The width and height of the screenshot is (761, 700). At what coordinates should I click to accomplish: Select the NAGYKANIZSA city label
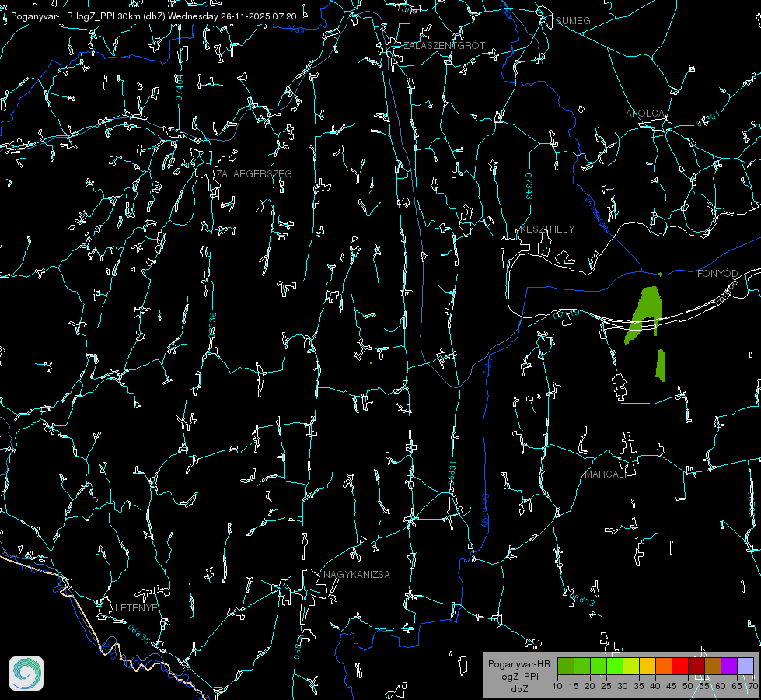pos(357,574)
